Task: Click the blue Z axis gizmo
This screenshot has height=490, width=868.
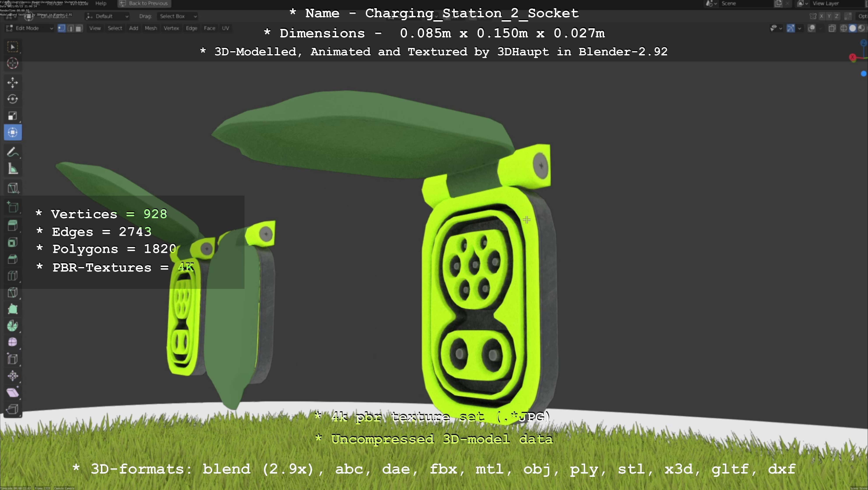Action: pyautogui.click(x=864, y=43)
